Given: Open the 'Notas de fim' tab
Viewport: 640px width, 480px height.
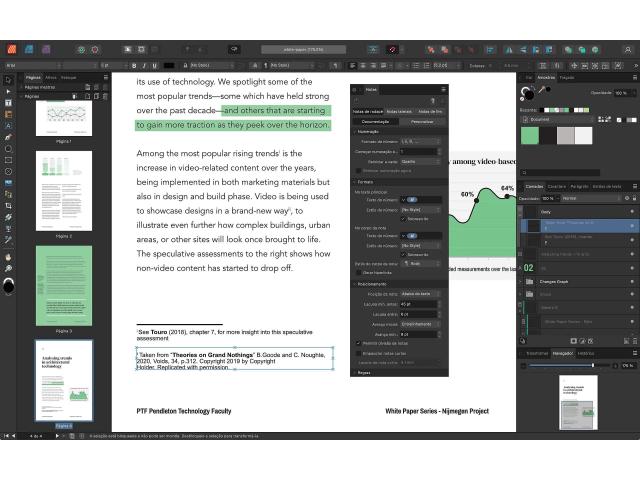Looking at the screenshot, I should coord(431,111).
